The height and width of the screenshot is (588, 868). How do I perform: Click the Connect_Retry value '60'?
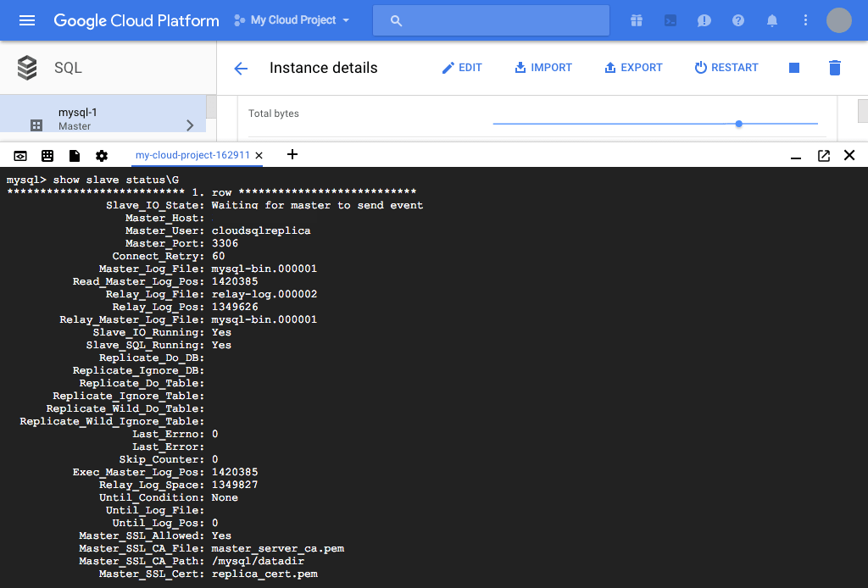tap(218, 256)
